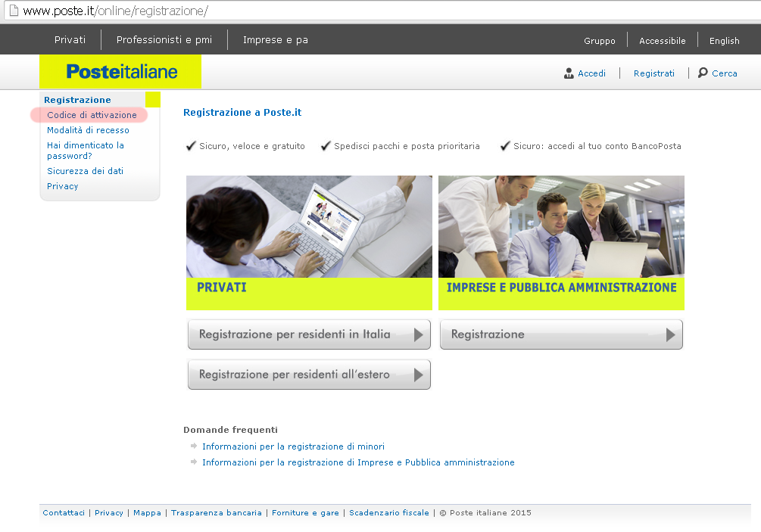This screenshot has height=532, width=761.
Task: Open the Gruppo menu item
Action: pos(600,41)
